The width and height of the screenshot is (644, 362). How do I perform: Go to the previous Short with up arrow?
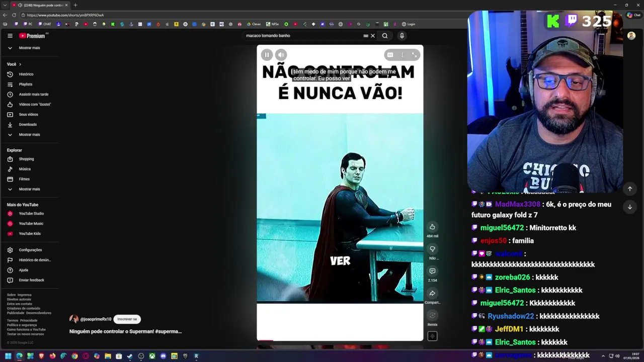pos(629,189)
